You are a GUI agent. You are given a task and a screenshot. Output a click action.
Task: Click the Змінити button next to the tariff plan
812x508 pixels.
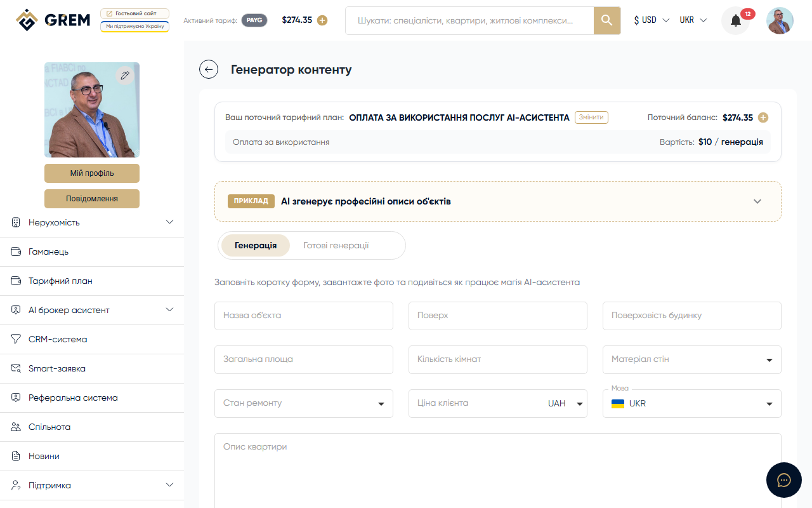[x=591, y=117]
